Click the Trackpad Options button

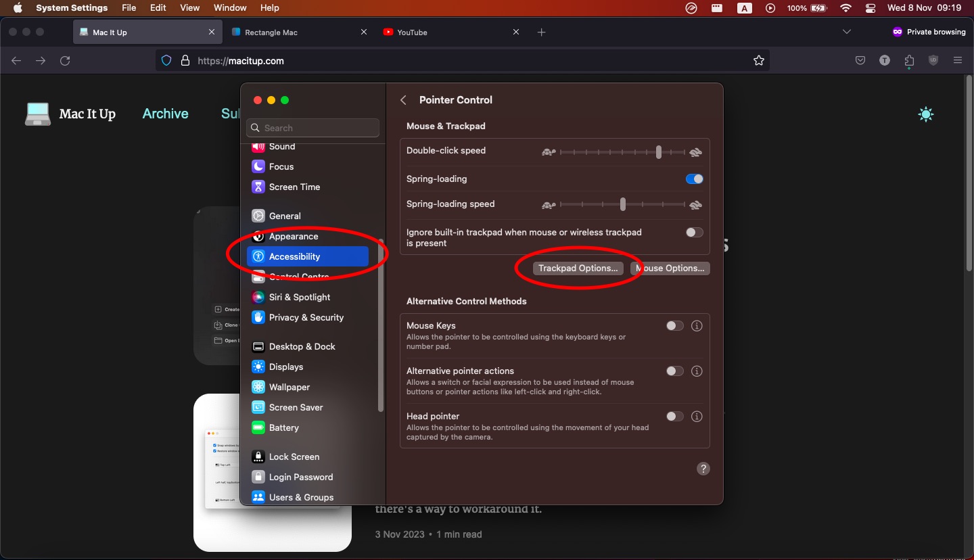pyautogui.click(x=578, y=269)
